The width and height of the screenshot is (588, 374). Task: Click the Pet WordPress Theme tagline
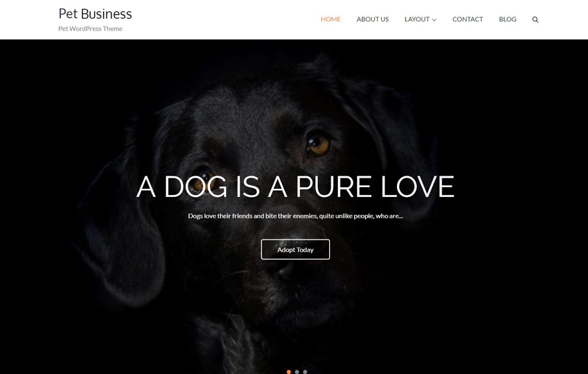(x=90, y=29)
